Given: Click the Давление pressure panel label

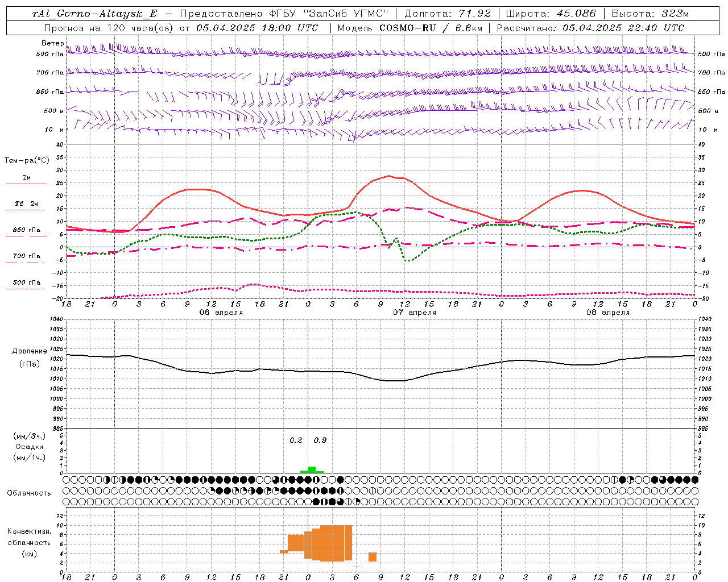Looking at the screenshot, I should tap(30, 351).
